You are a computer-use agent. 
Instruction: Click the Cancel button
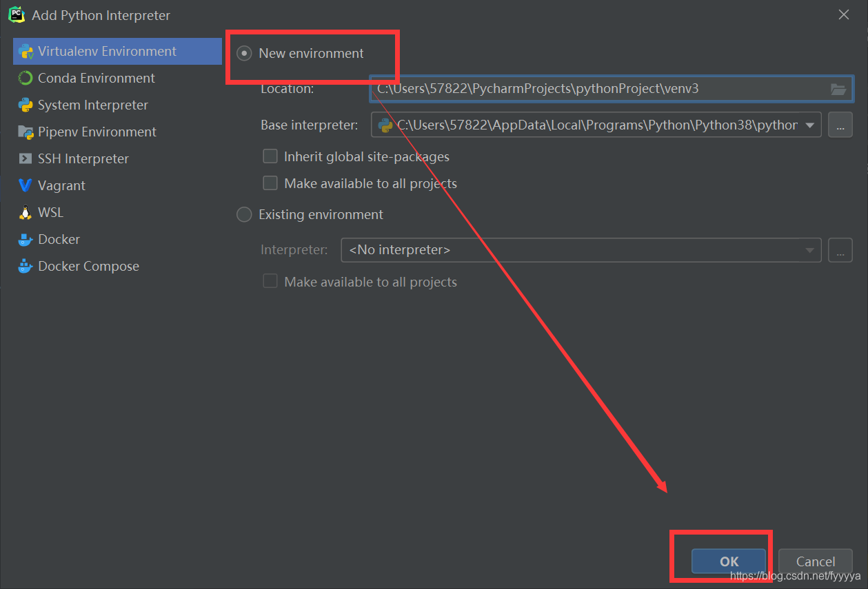point(816,561)
